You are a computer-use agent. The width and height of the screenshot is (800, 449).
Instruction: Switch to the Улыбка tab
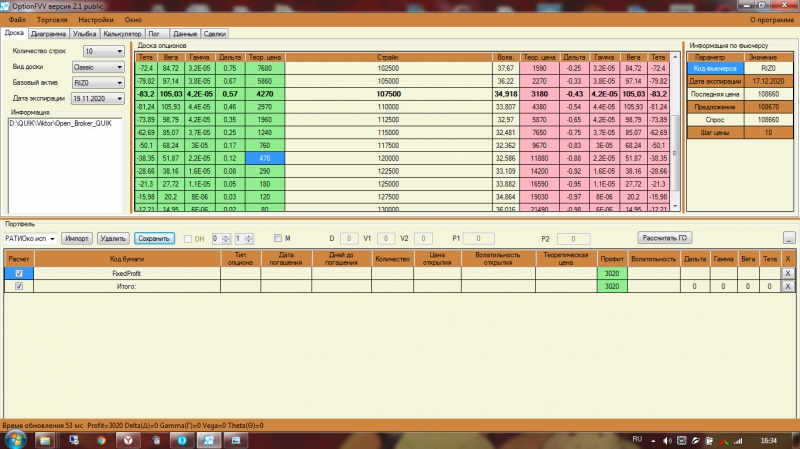click(84, 34)
